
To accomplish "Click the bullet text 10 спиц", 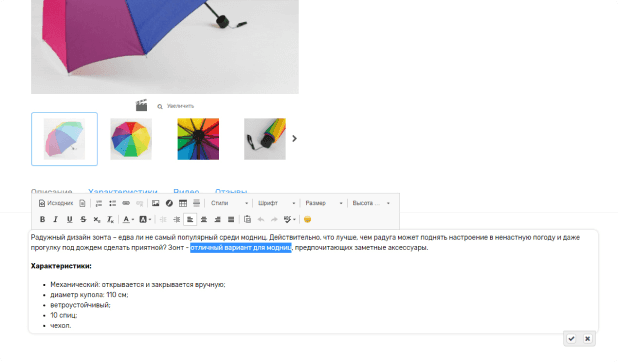I will [63, 315].
